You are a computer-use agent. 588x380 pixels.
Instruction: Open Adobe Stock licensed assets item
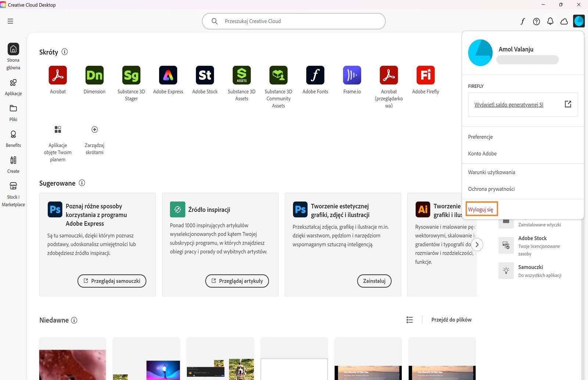click(530, 245)
